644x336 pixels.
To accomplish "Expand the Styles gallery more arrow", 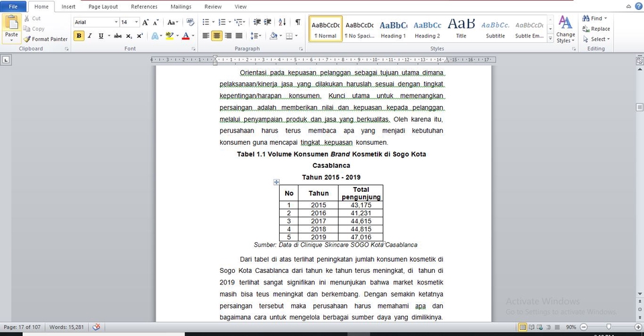I will pos(550,38).
